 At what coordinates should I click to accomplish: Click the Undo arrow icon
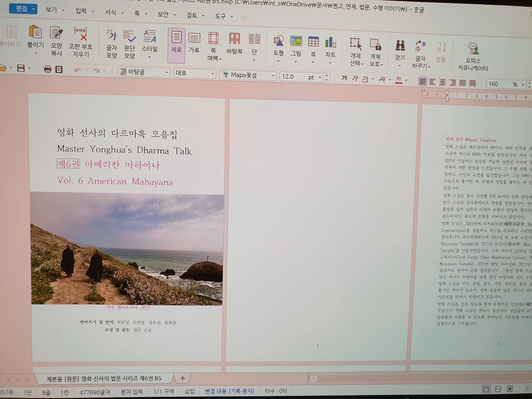78,70
